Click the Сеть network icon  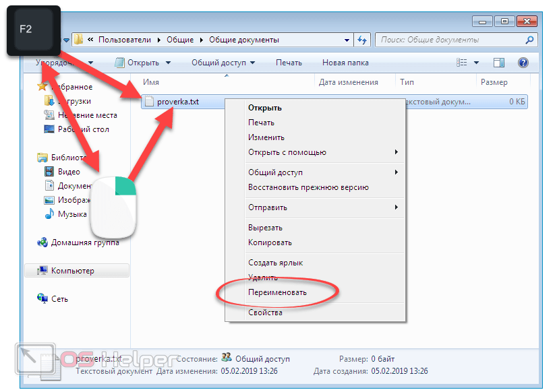pyautogui.click(x=42, y=298)
